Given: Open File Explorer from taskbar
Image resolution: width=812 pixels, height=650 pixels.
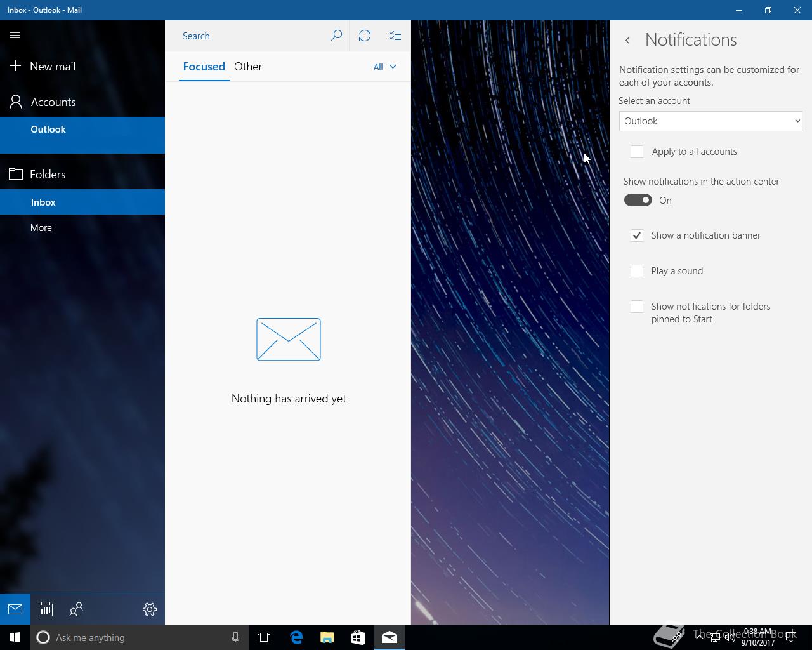Looking at the screenshot, I should pyautogui.click(x=327, y=637).
